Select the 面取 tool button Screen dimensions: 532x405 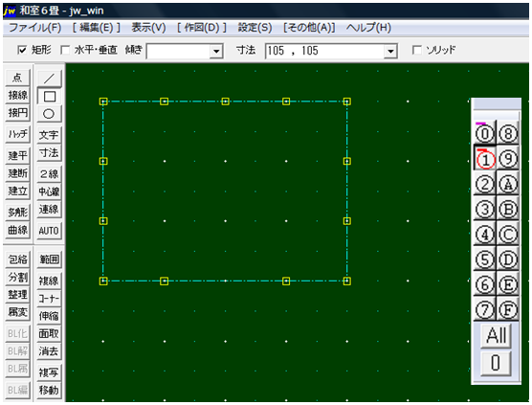click(49, 334)
